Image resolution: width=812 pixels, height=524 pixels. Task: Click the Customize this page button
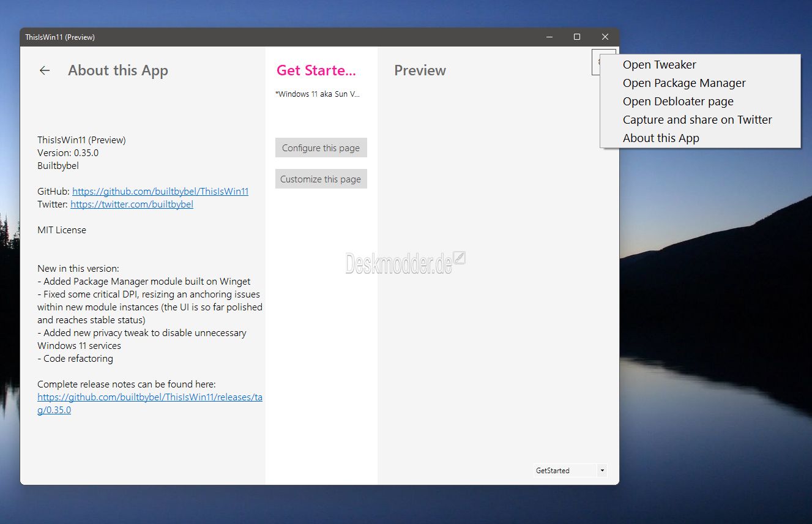pos(321,179)
